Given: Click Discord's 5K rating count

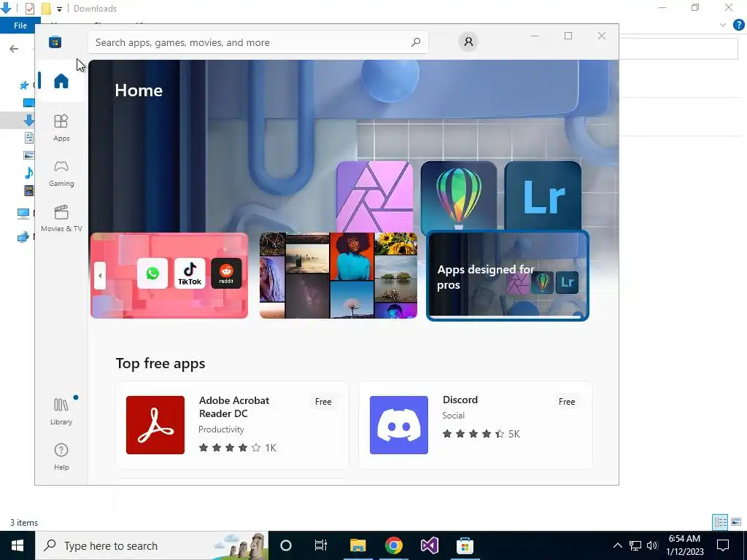Looking at the screenshot, I should click(x=514, y=434).
